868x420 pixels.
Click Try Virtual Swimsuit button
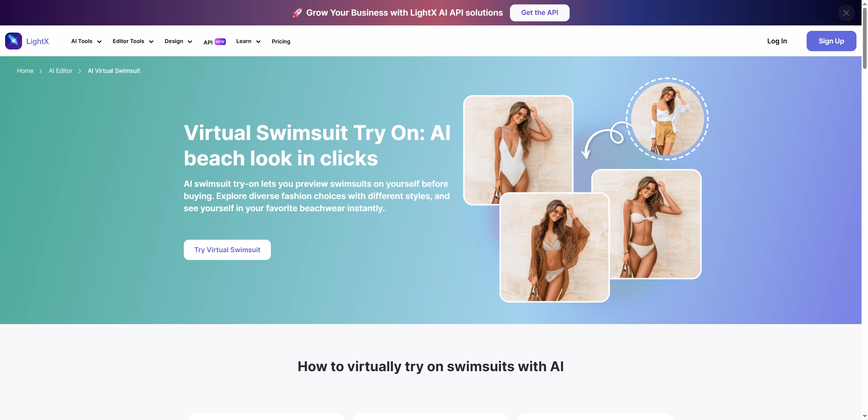click(227, 250)
